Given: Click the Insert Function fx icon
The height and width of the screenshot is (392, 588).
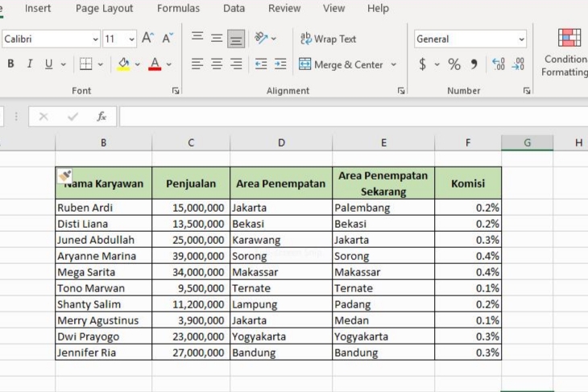Looking at the screenshot, I should pyautogui.click(x=101, y=117).
